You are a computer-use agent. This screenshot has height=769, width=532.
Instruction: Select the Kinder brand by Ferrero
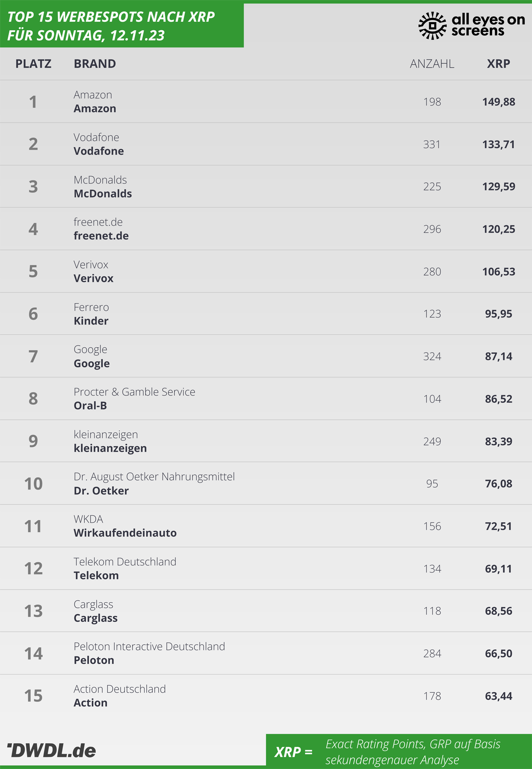91,321
